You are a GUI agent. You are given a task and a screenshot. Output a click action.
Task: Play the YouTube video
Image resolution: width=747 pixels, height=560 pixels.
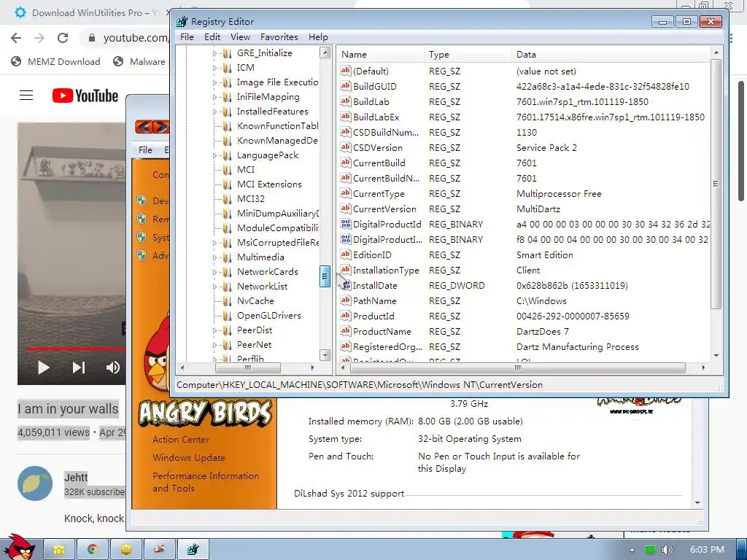pyautogui.click(x=43, y=367)
